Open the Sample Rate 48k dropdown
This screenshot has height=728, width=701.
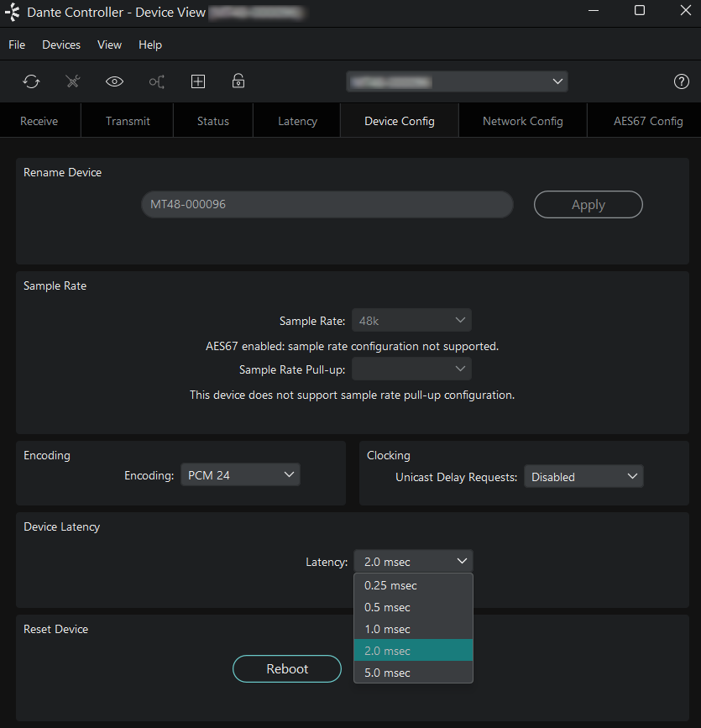[x=411, y=321]
